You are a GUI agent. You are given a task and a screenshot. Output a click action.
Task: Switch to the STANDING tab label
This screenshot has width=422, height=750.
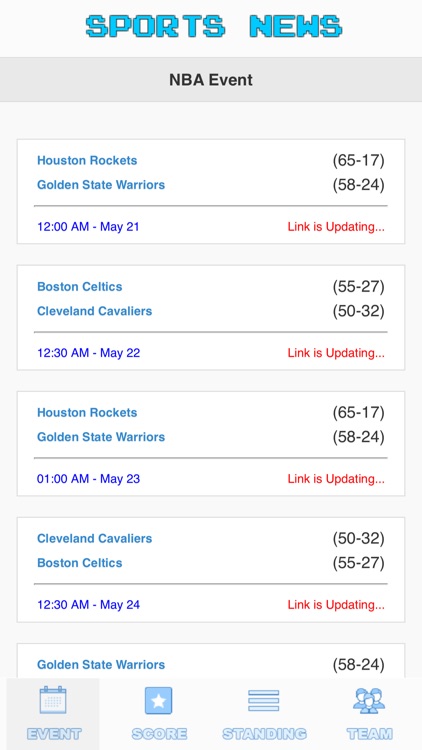tap(264, 734)
